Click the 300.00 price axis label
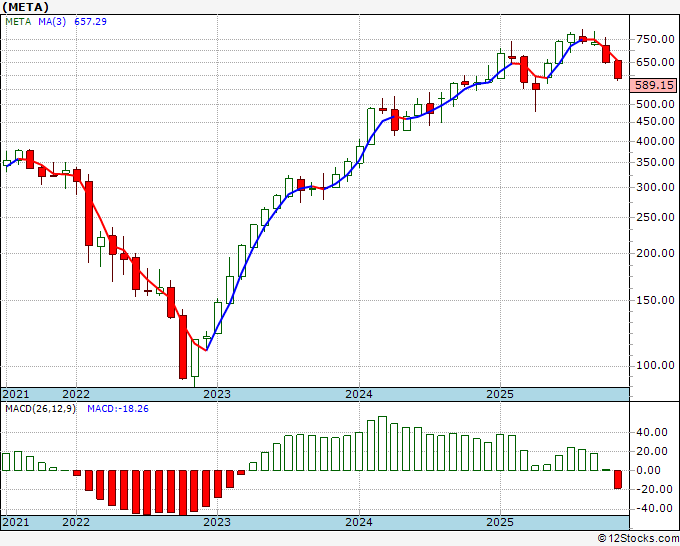This screenshot has width=680, height=546. 655,187
